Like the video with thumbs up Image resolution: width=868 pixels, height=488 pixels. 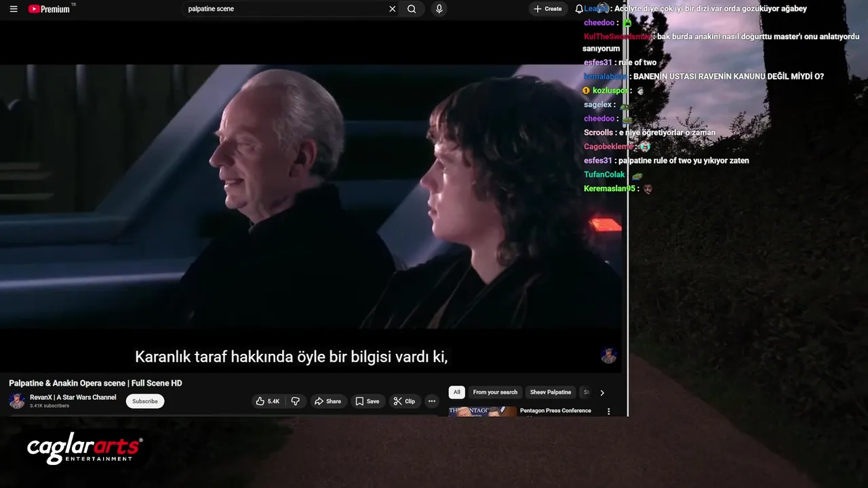(267, 401)
